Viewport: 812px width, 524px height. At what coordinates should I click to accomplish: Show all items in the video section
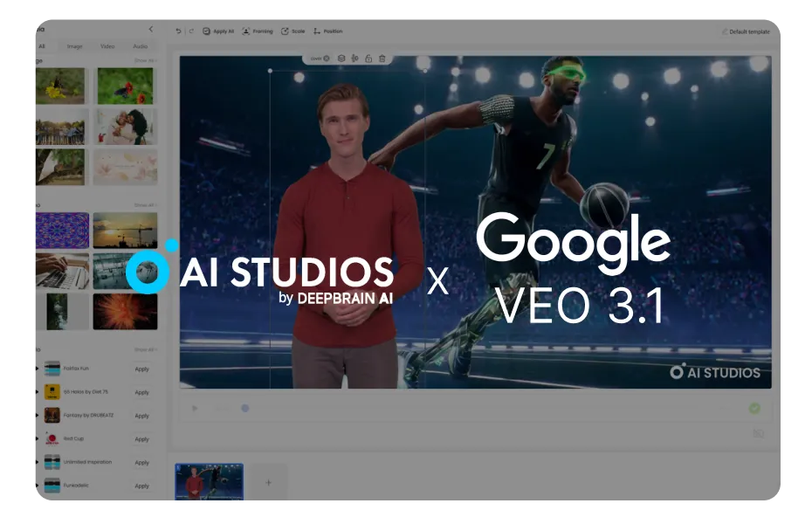pos(144,205)
